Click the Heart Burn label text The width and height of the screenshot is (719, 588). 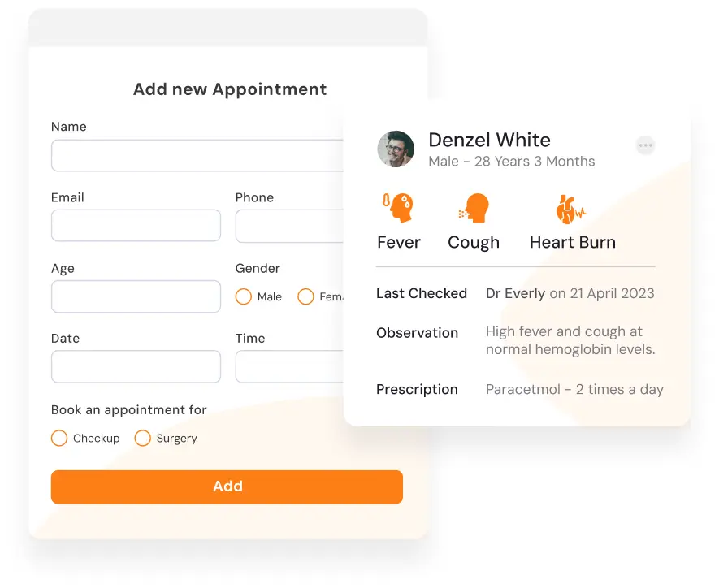(x=573, y=242)
